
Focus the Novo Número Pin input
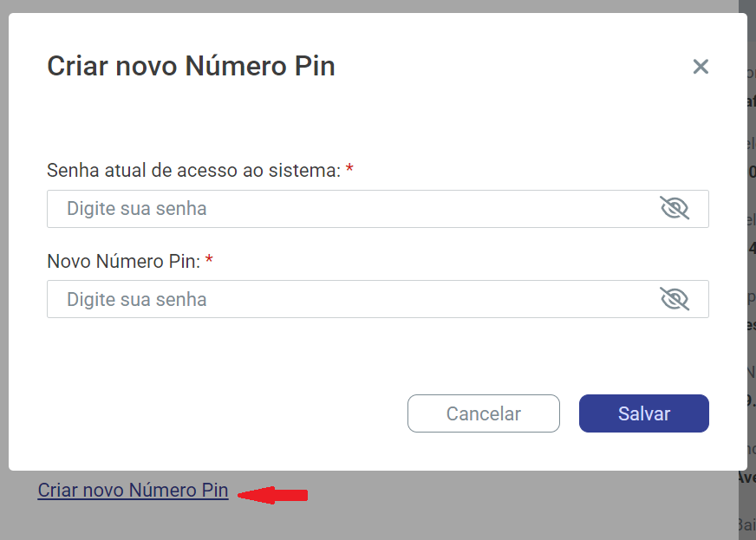pos(347,299)
